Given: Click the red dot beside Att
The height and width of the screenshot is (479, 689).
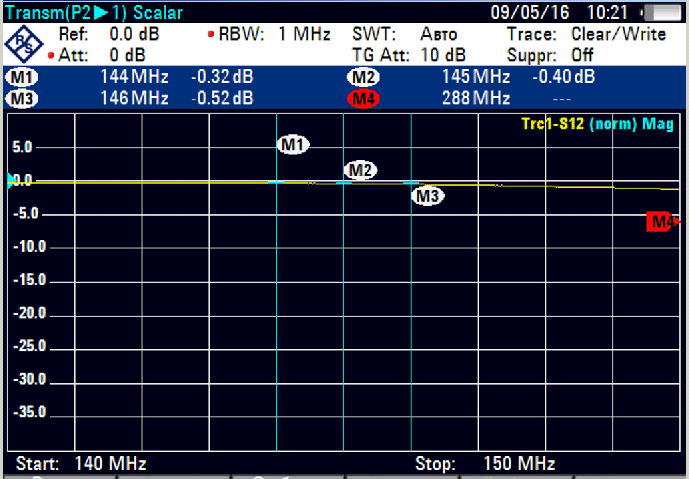Looking at the screenshot, I should tap(50, 55).
